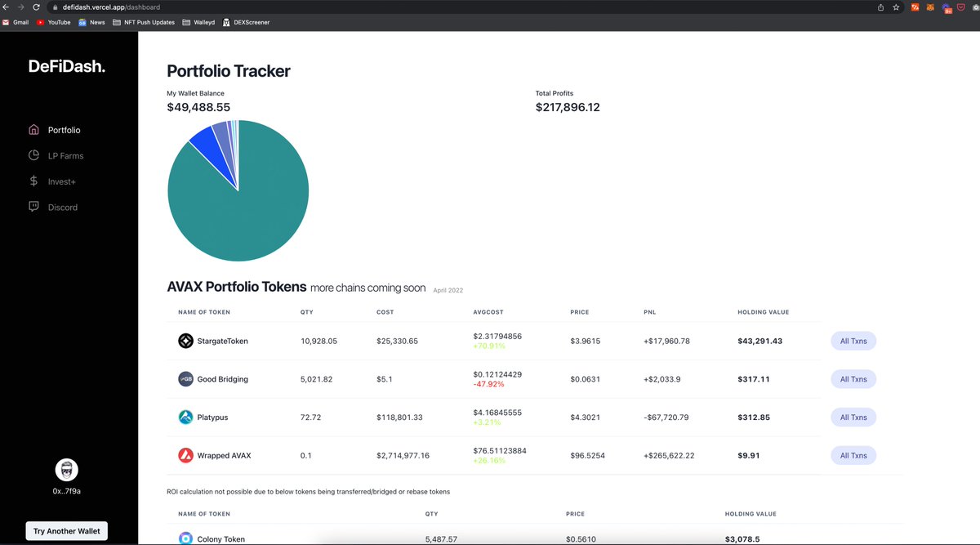Viewport: 980px width, 545px height.
Task: Go to Portfolio in sidebar
Action: click(x=64, y=130)
